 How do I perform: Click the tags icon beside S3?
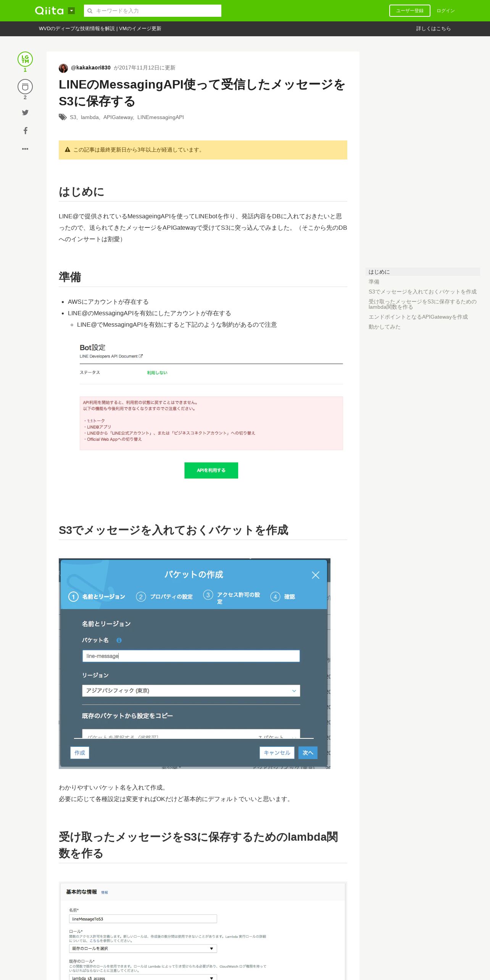63,117
